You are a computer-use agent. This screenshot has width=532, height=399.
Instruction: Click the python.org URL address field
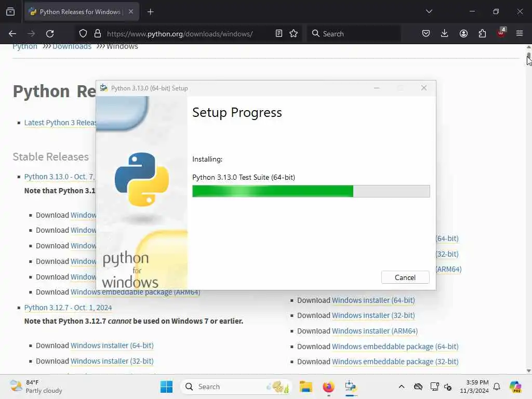point(180,34)
